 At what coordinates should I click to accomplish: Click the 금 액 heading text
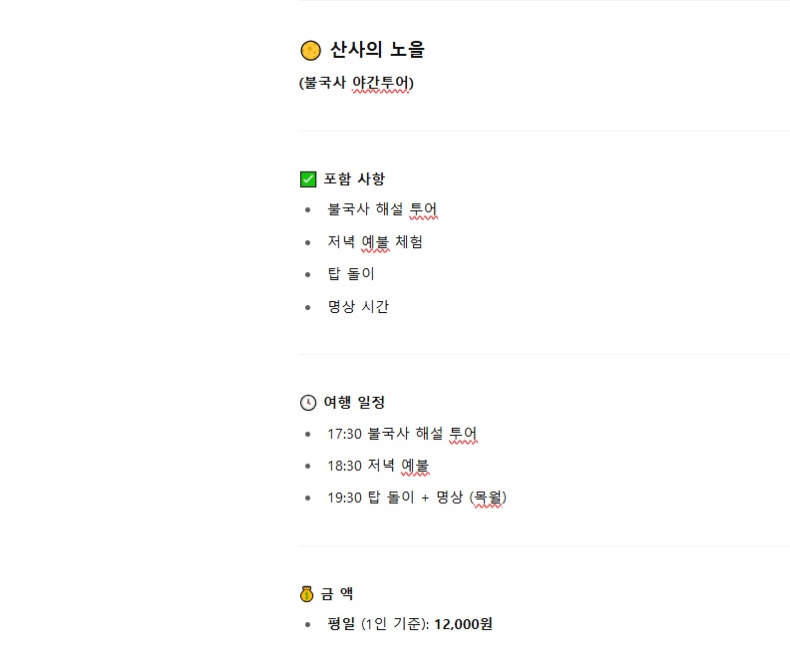tap(336, 593)
